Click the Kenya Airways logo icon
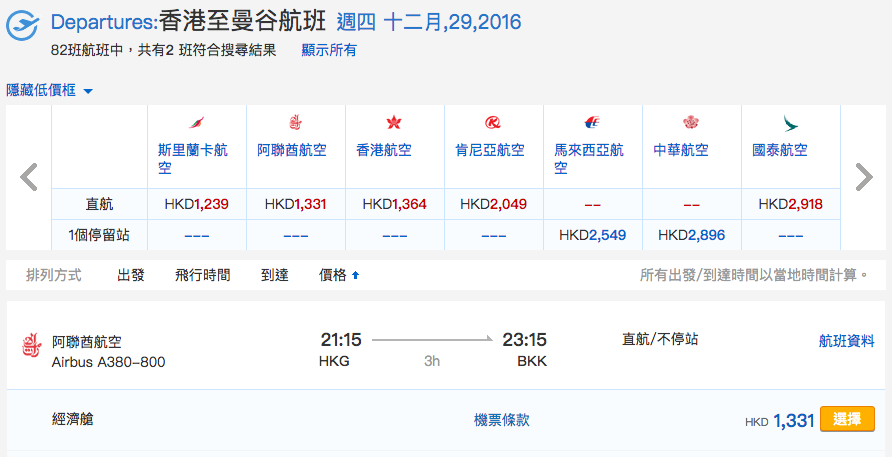Image resolution: width=892 pixels, height=457 pixels. point(493,122)
